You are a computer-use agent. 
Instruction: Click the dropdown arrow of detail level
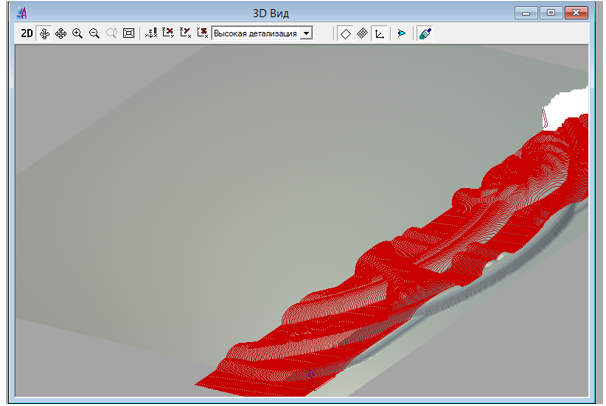tap(306, 33)
